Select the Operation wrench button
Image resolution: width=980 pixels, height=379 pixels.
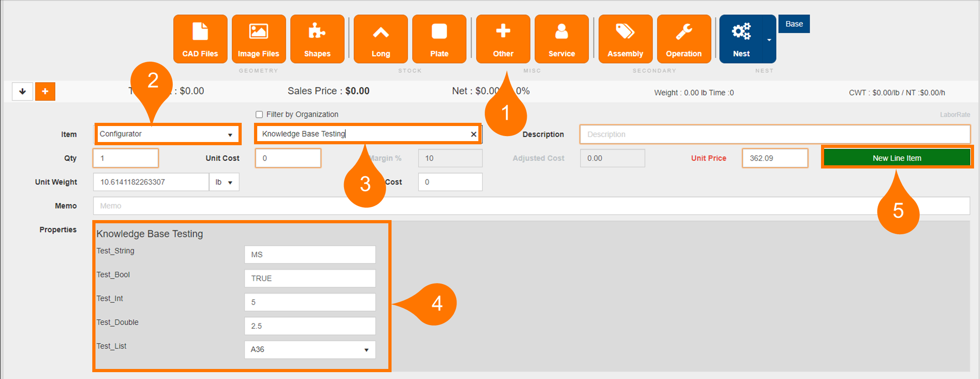(683, 39)
